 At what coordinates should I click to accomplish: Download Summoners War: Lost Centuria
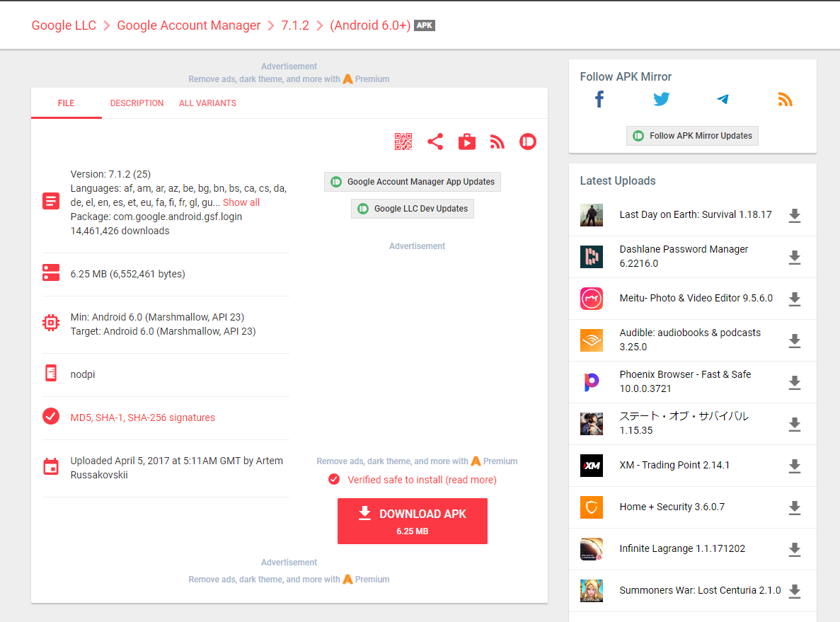[x=795, y=591]
